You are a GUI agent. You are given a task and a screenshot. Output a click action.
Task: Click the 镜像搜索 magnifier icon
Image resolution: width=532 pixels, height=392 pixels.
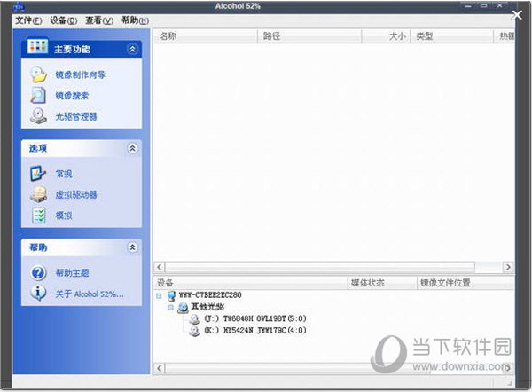coord(38,96)
